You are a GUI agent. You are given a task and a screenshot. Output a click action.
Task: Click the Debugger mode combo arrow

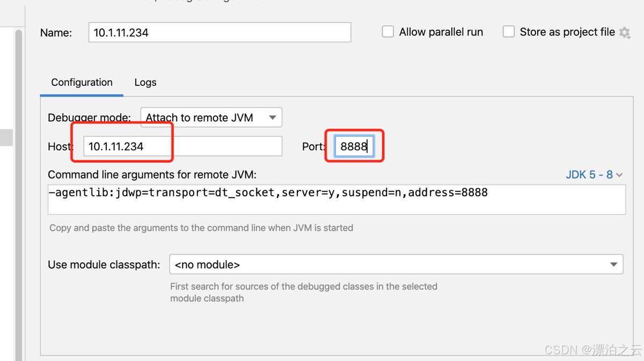point(273,117)
